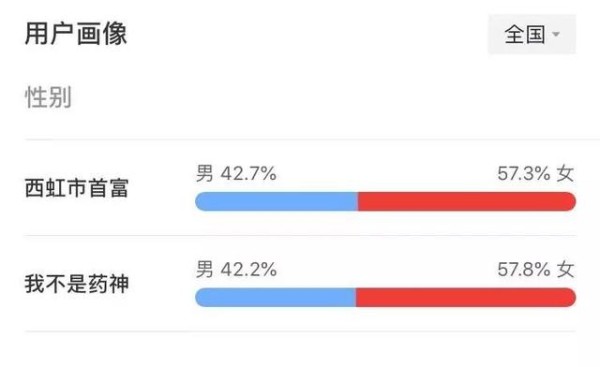
Task: Click the 男 character above 西虹市首富 bar
Action: (205, 173)
